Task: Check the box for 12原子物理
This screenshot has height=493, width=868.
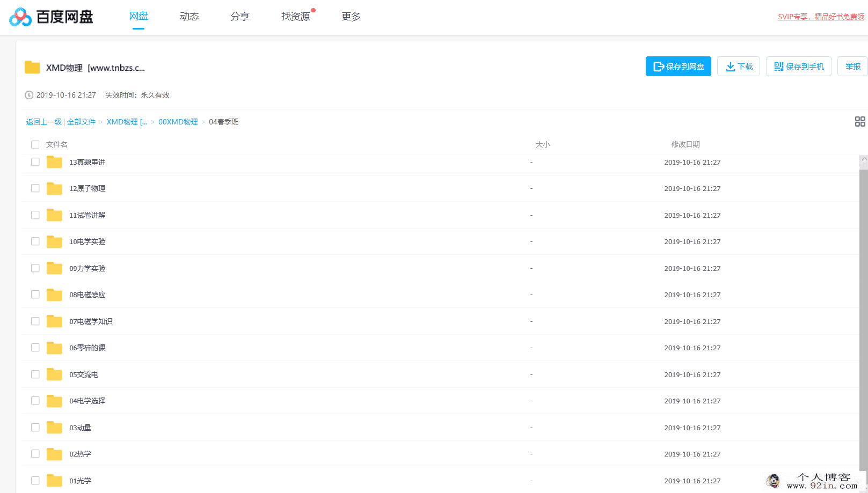Action: [x=35, y=188]
